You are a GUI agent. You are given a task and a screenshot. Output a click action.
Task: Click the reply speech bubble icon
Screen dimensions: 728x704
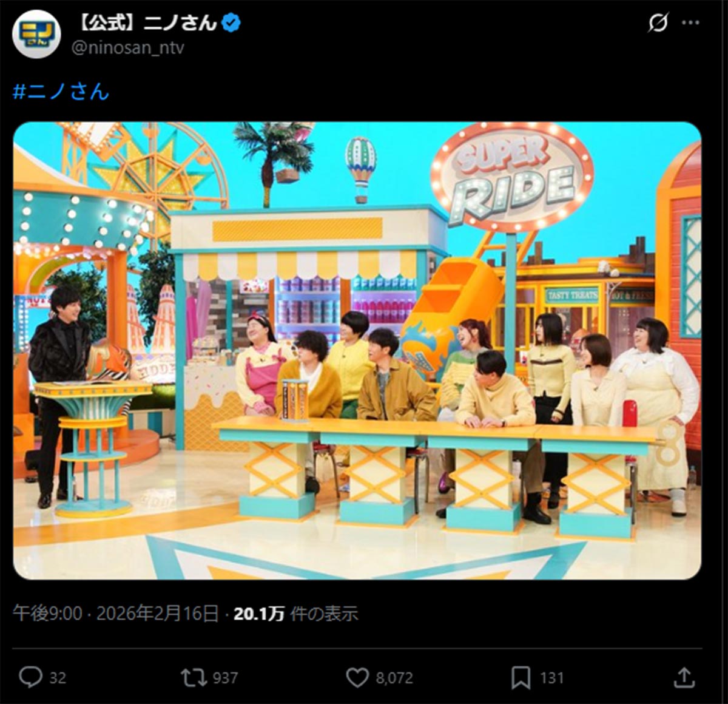30,677
